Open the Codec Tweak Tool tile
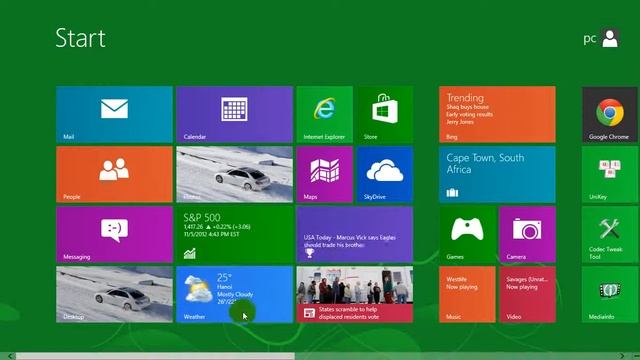 click(610, 234)
